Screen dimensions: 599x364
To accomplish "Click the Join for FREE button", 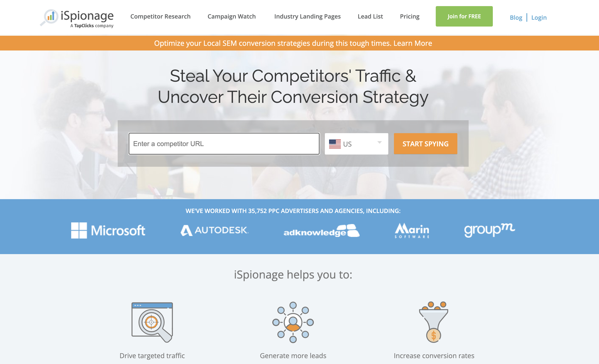I will click(464, 16).
